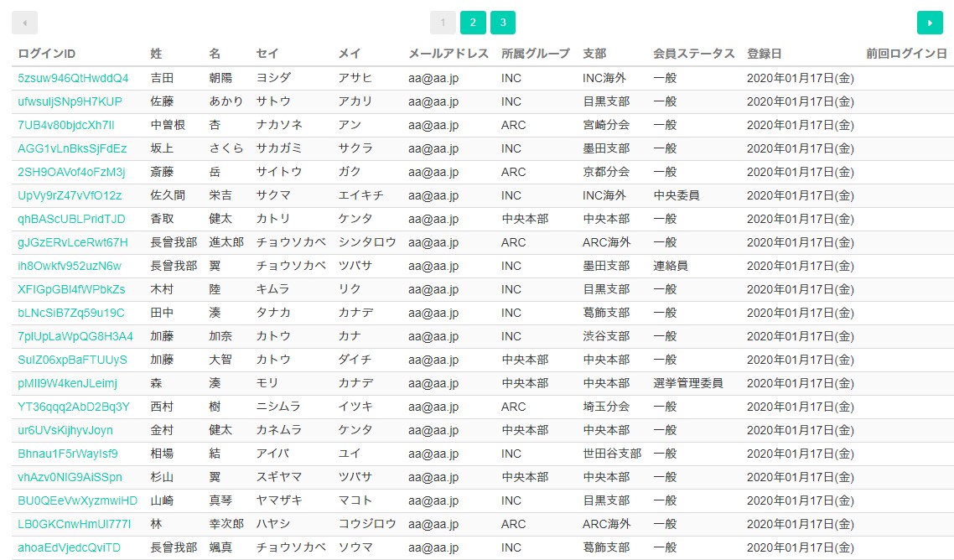Click the 姓 column header
954x560 pixels.
tap(157, 54)
